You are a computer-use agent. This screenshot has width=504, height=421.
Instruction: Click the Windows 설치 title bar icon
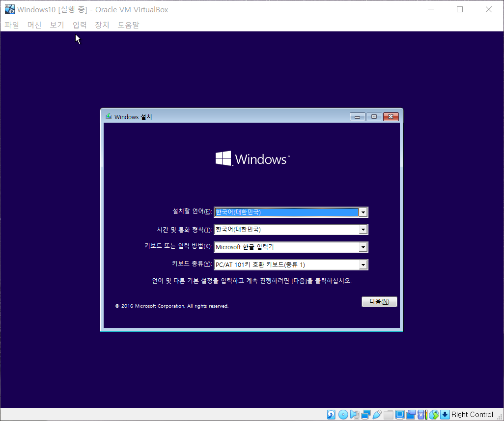[x=109, y=116]
